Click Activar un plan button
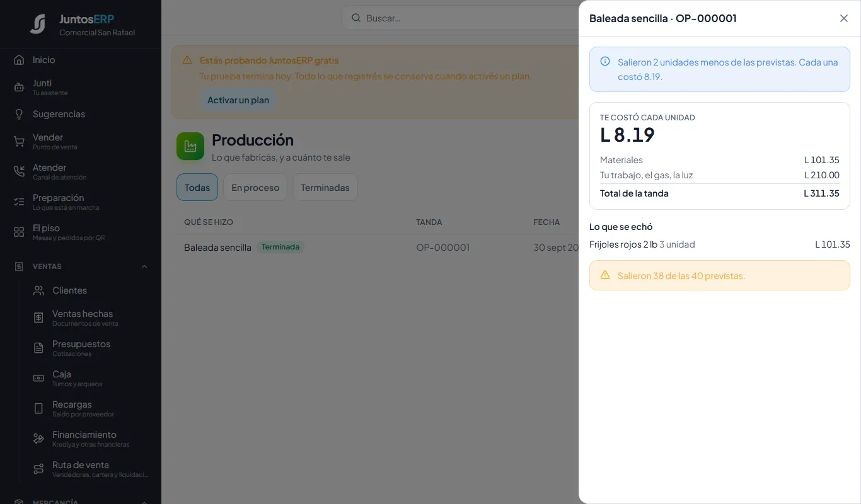Viewport: 861px width, 504px height. 238,100
